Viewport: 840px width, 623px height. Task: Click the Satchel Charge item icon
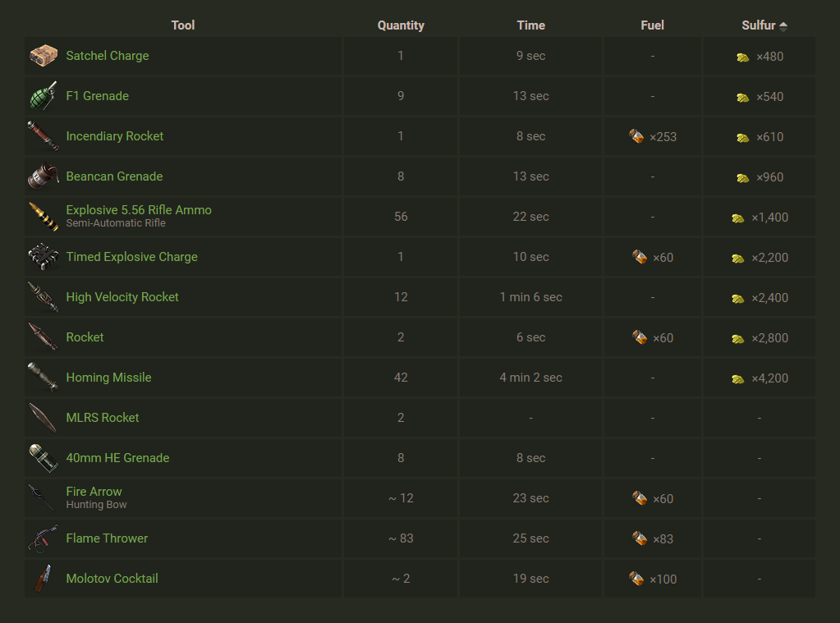(x=43, y=56)
